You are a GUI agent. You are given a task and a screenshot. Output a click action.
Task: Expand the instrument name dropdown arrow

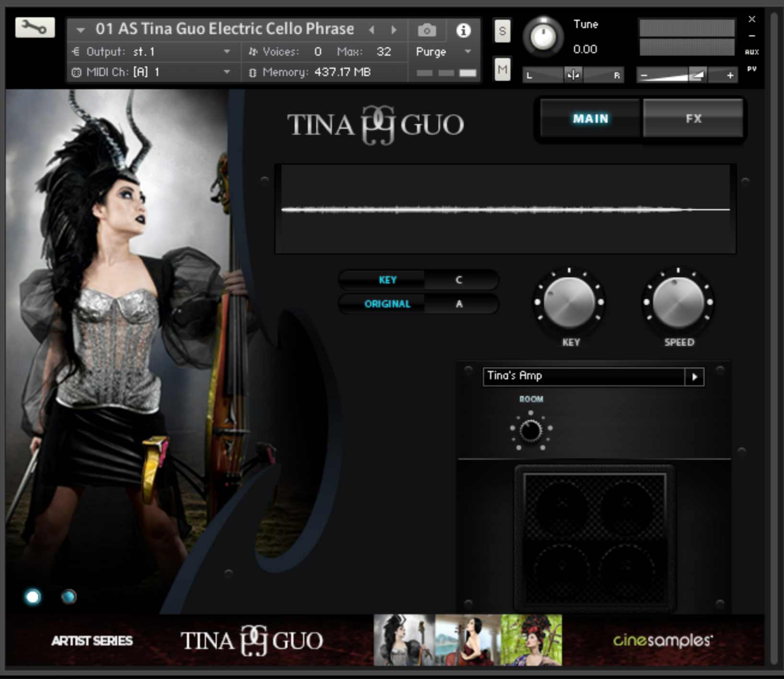click(80, 30)
